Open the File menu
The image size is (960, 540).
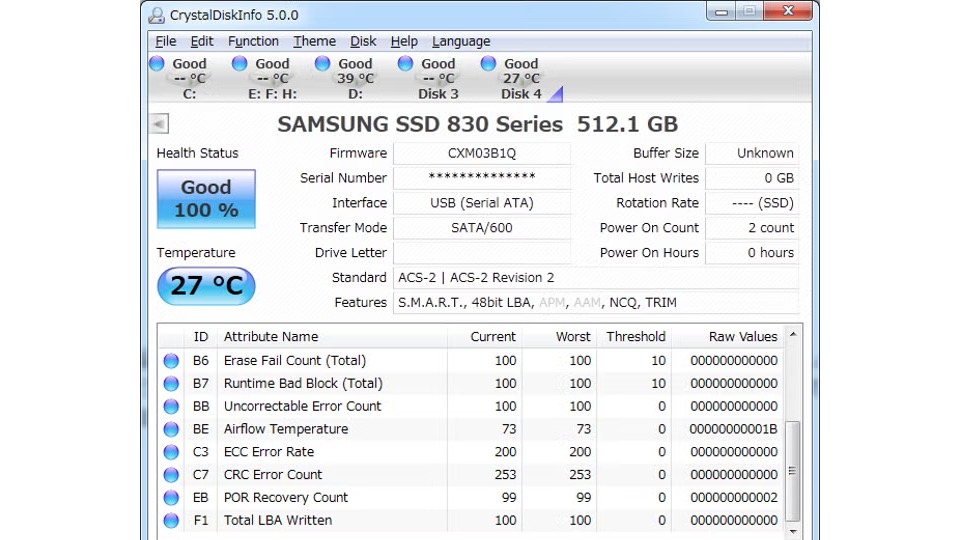point(166,41)
